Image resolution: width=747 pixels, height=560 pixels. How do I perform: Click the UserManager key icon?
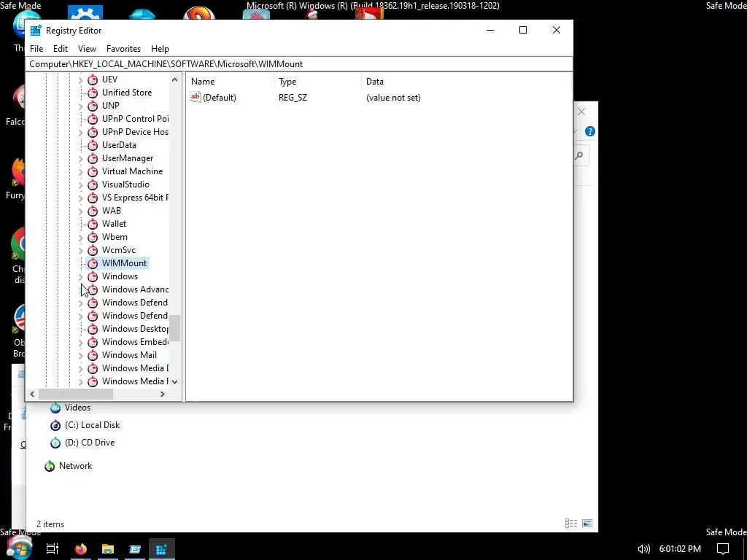pos(93,158)
